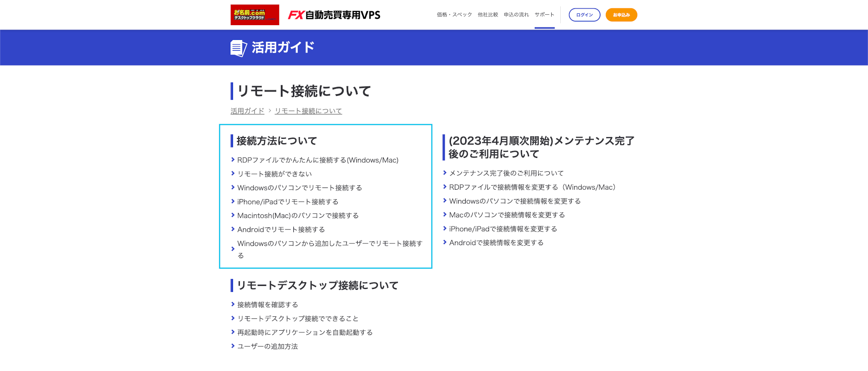
Task: Open iPhone/iPadでリモート接続する guide
Action: 288,202
